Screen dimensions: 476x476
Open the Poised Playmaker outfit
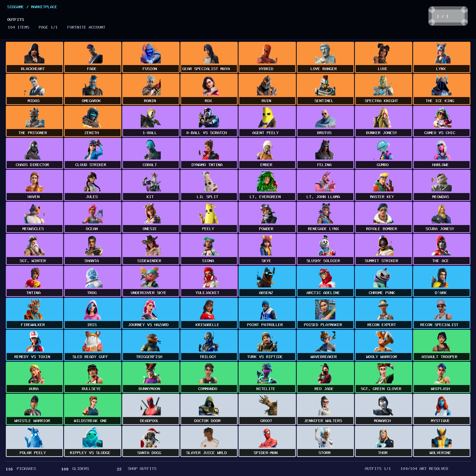[x=325, y=313]
